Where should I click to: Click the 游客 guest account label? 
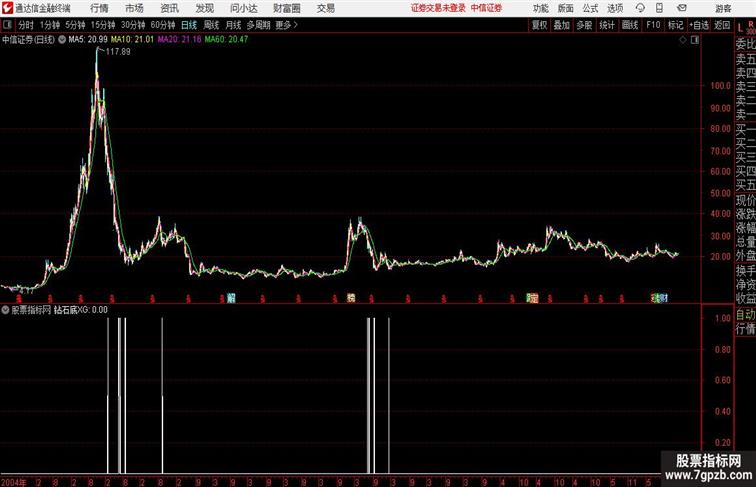tap(723, 8)
